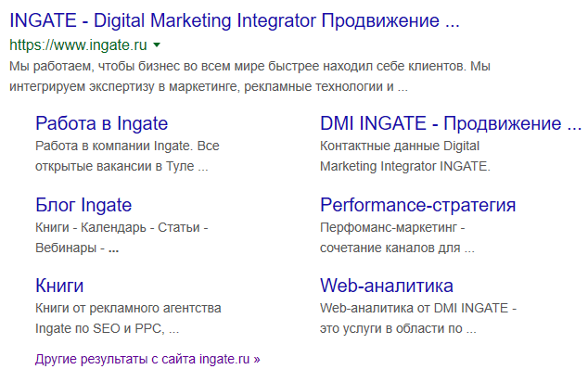
Task: Click the description 'Работа в компании Ingate. Все'
Action: [127, 146]
